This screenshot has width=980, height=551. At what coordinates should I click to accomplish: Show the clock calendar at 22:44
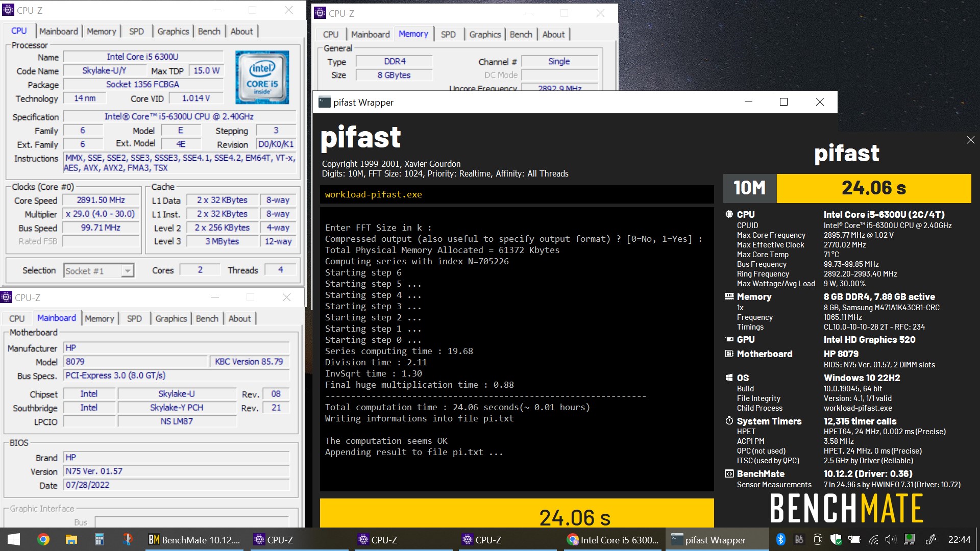coord(959,539)
